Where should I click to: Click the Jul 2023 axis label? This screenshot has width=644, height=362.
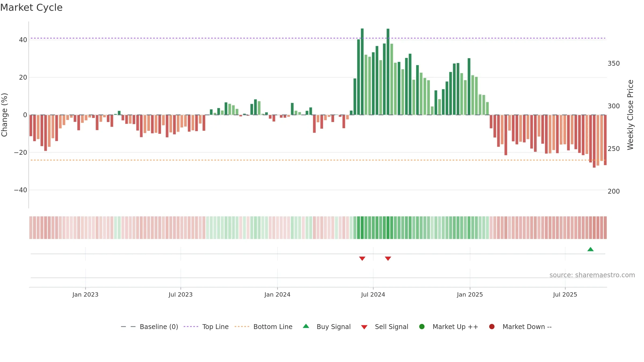181,294
